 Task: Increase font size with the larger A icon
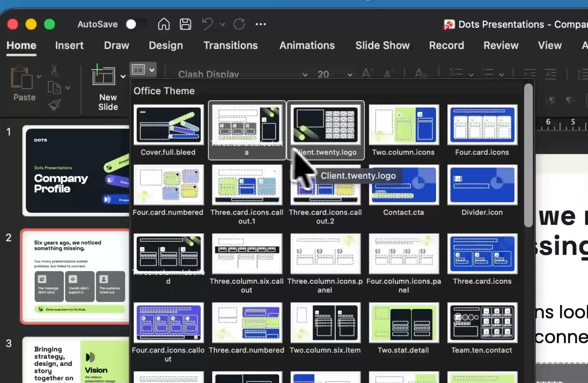367,73
